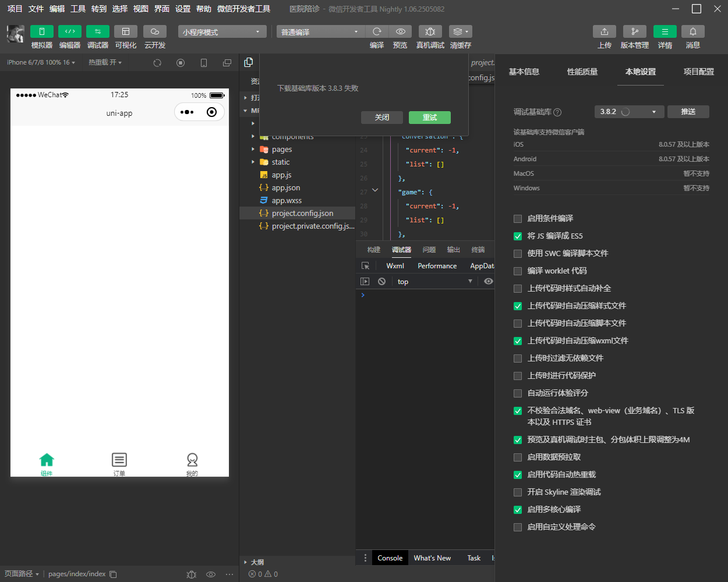Open the 项目 menu
Image resolution: width=728 pixels, height=582 pixels.
click(15, 9)
